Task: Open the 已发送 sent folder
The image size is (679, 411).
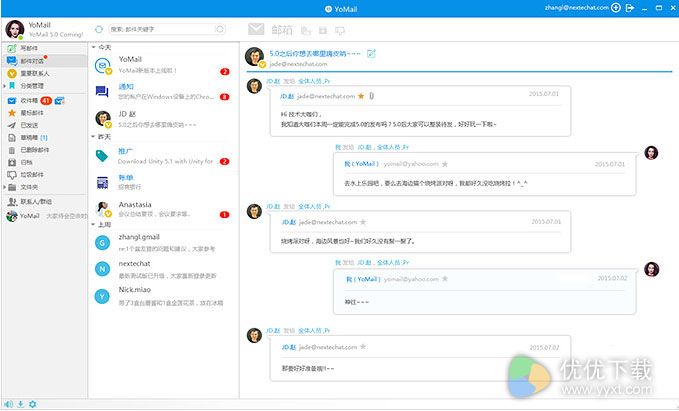Action: pos(29,125)
